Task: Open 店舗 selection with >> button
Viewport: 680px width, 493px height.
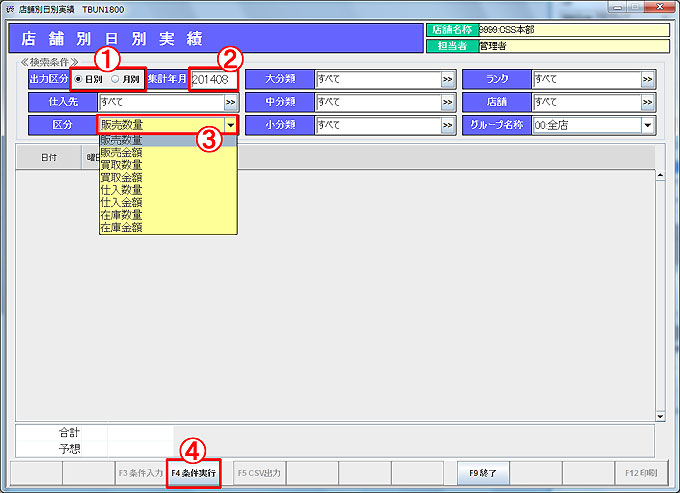Action: tap(647, 103)
